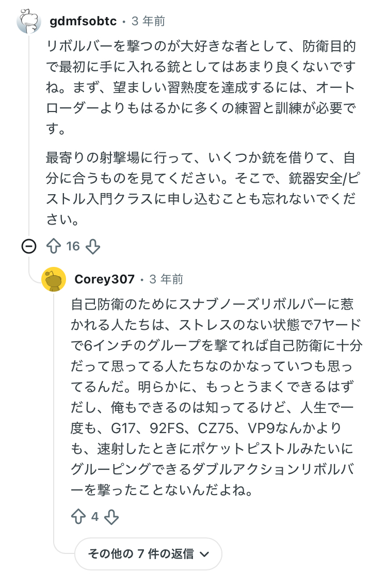Click the vertical thread line under gdmfsobtc's avatar
This screenshot has width=387, height=588.
click(29, 134)
